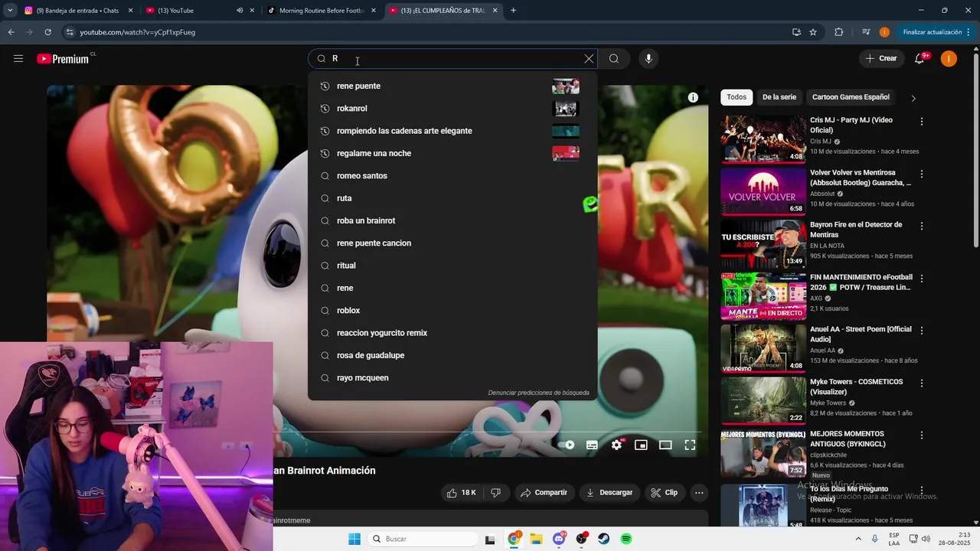Open options for Bayron Fire video
The height and width of the screenshot is (551, 980).
[922, 226]
